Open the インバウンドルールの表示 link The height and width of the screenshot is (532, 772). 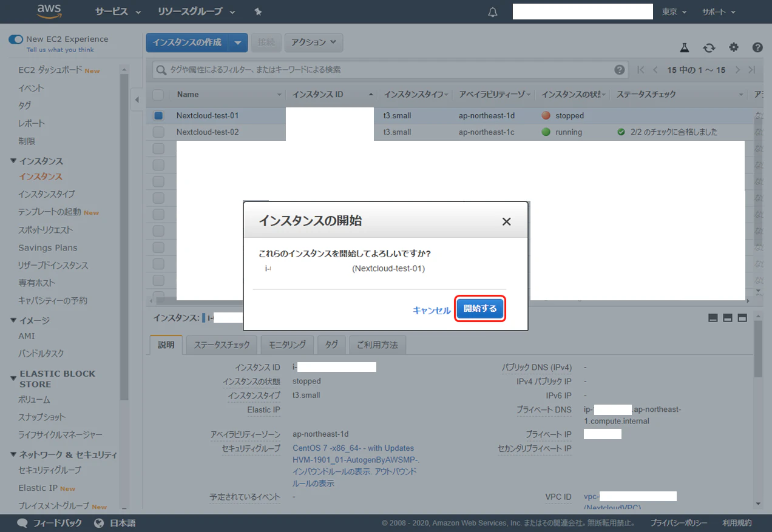click(332, 472)
